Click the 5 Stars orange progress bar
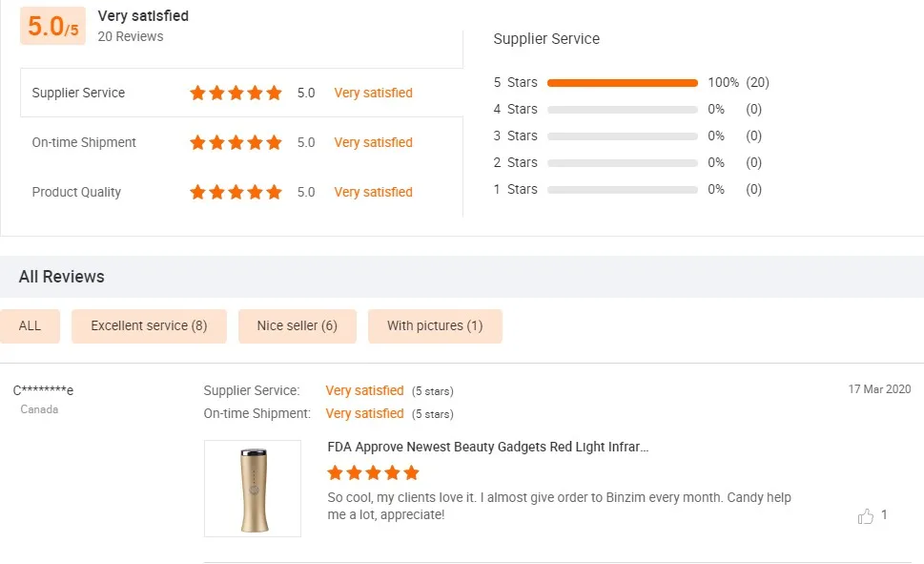This screenshot has height=564, width=924. 623,83
